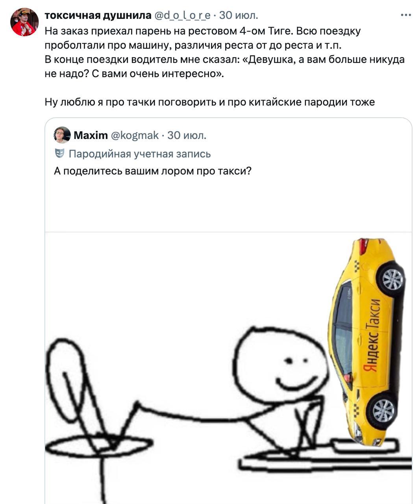Click токсичная душнила profile avatar

coord(24,22)
